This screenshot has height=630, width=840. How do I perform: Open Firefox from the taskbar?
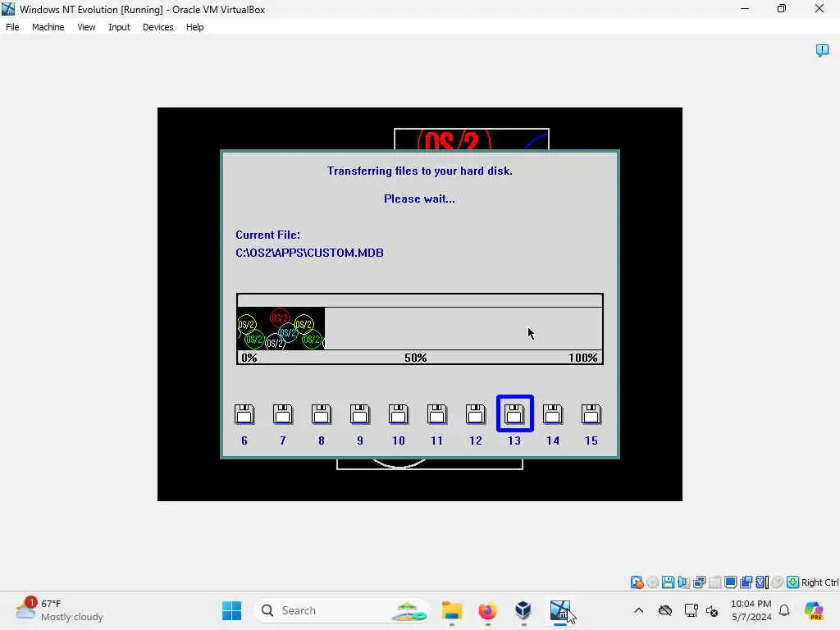click(487, 610)
